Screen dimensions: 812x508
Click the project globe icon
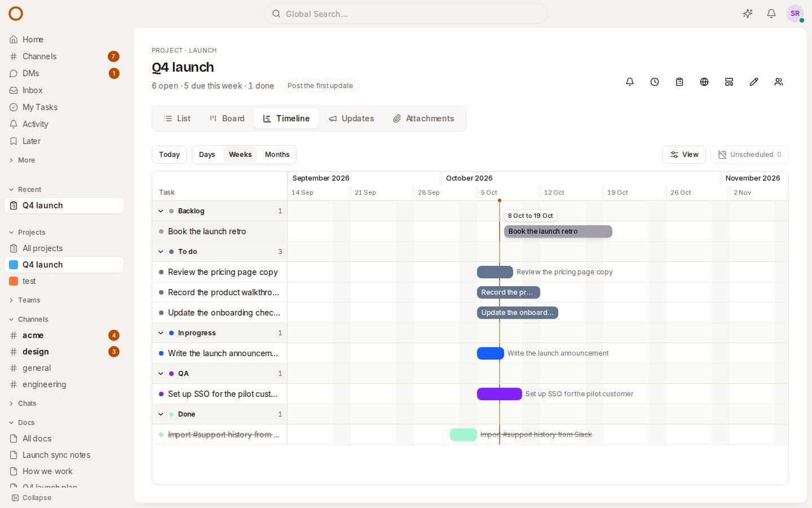[x=704, y=82]
